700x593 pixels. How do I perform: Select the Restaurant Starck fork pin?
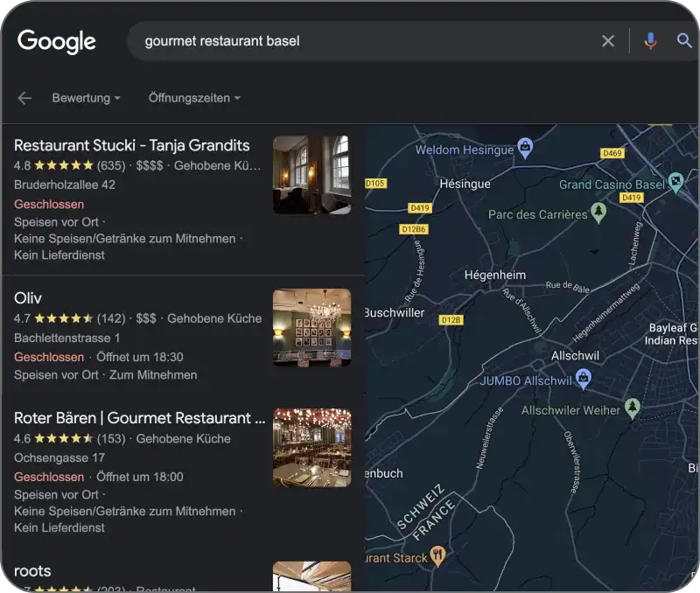click(438, 556)
